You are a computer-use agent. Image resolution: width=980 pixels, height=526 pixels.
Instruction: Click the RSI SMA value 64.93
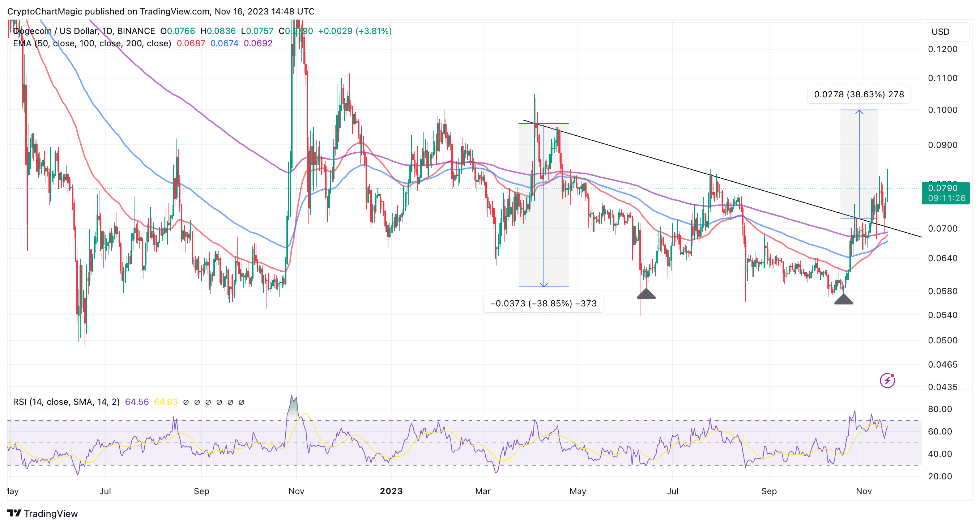click(166, 402)
